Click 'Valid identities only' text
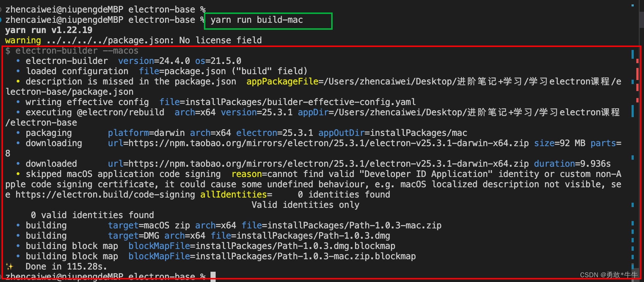Viewport: 644px width, 282px height. [x=305, y=205]
